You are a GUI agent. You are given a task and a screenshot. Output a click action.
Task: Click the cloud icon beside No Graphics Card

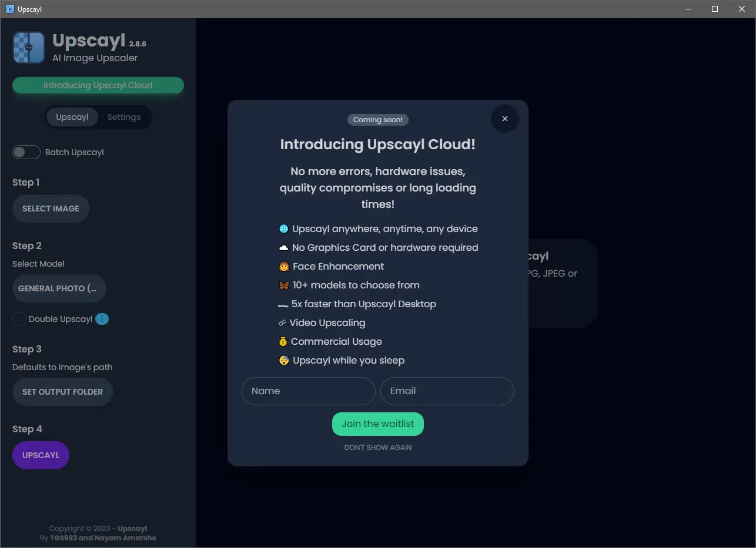(x=283, y=248)
